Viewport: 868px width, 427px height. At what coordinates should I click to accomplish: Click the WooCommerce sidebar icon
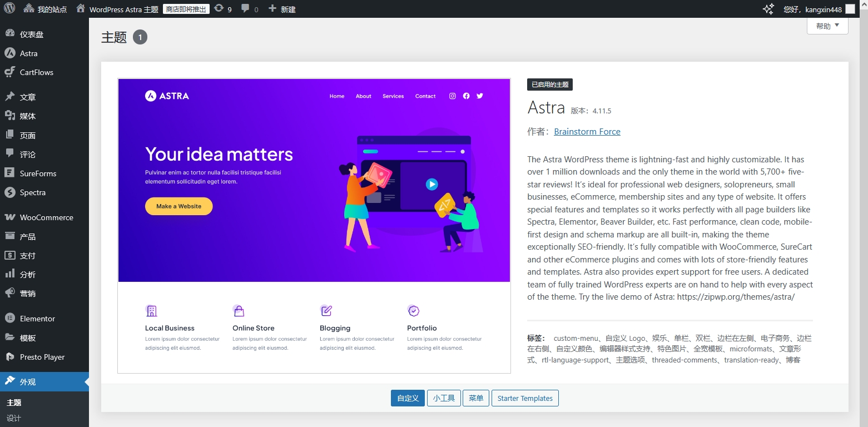pyautogui.click(x=10, y=217)
